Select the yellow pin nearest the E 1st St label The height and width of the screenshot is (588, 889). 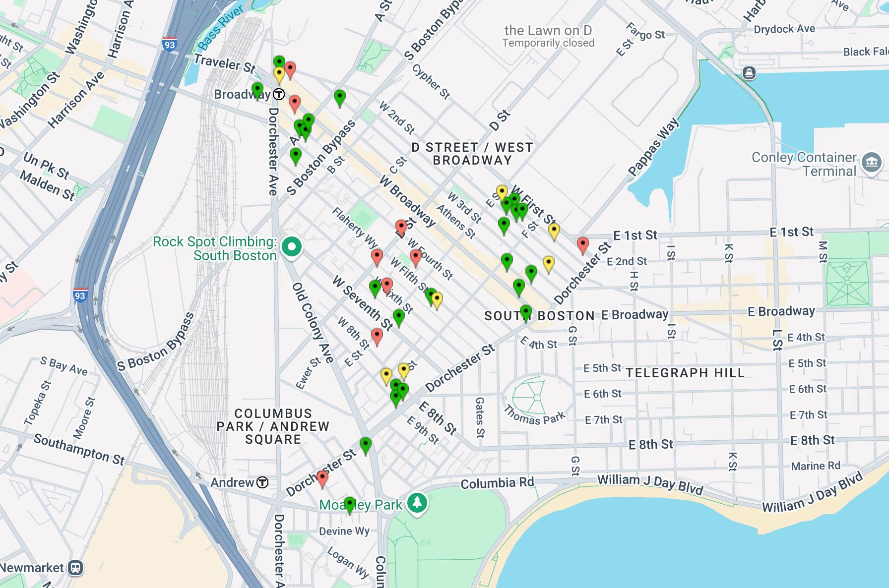click(554, 232)
